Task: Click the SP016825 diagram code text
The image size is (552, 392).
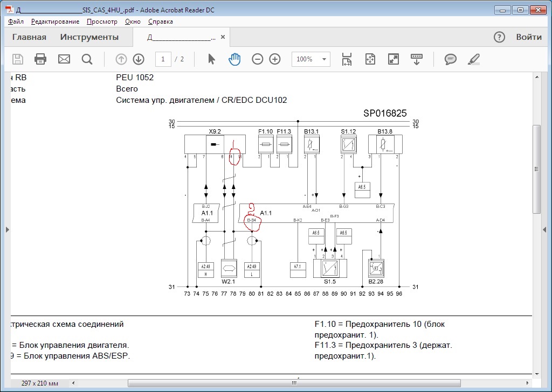Action: (385, 113)
